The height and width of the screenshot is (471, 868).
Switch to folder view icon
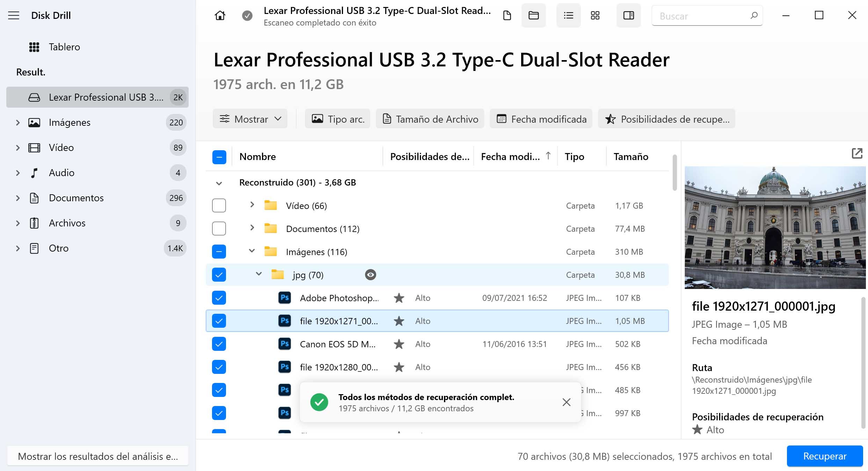pos(533,15)
